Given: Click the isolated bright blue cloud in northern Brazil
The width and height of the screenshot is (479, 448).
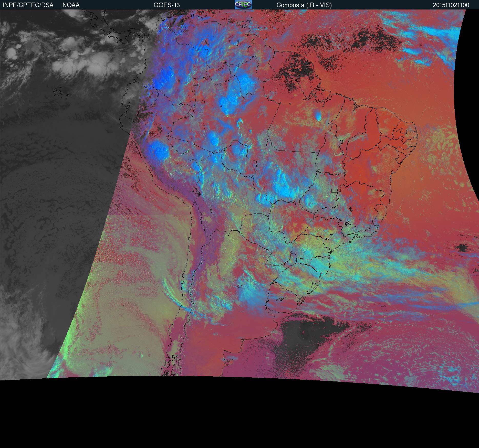Looking at the screenshot, I should coord(318,116).
